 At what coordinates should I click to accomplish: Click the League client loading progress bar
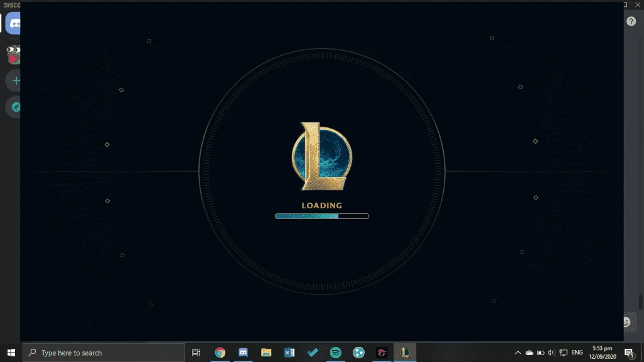(x=321, y=216)
